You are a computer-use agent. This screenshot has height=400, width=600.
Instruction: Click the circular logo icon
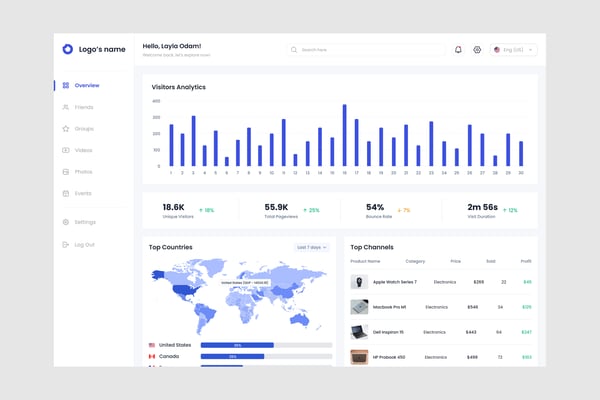(x=68, y=49)
